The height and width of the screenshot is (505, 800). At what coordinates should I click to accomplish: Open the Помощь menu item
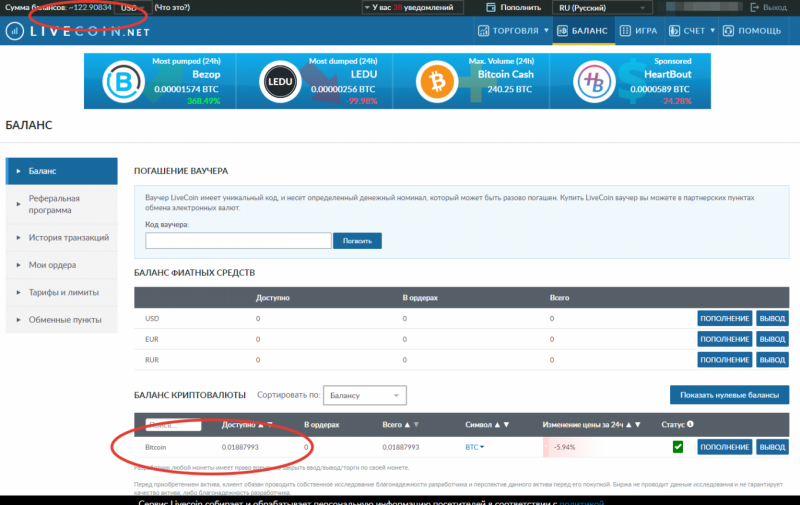(753, 31)
